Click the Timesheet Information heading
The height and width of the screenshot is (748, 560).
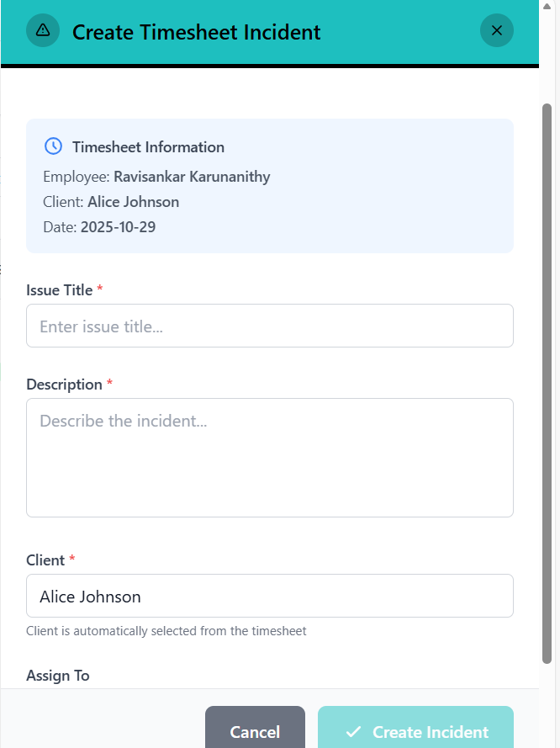[148, 147]
